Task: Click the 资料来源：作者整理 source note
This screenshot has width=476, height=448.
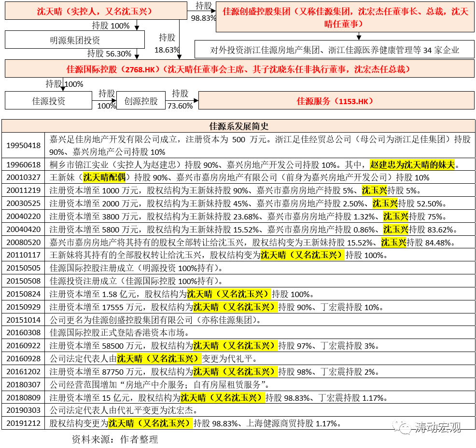Action: pyautogui.click(x=114, y=439)
